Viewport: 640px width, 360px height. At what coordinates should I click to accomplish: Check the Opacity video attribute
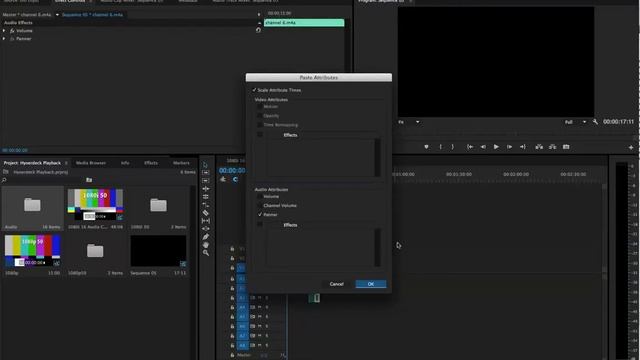point(260,116)
